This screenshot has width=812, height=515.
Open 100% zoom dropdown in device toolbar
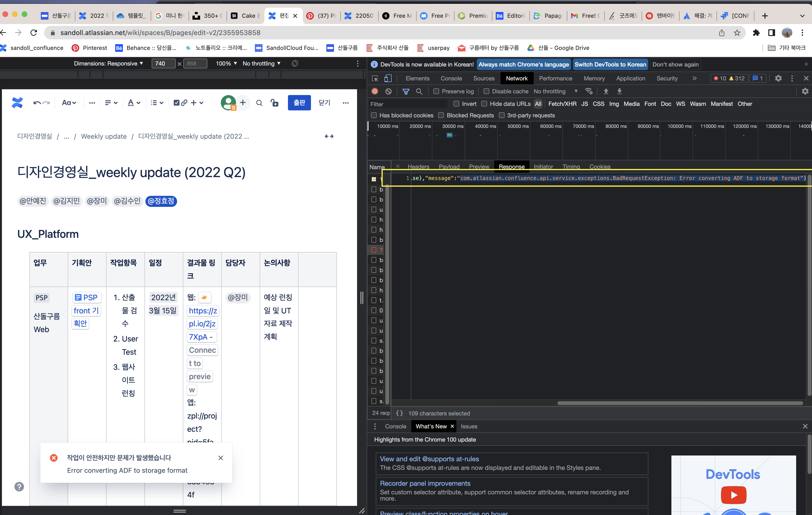[226, 63]
